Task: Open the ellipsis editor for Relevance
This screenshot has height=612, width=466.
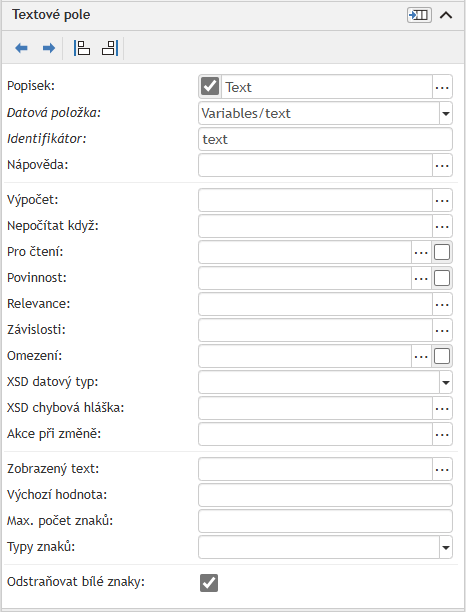Action: [442, 304]
